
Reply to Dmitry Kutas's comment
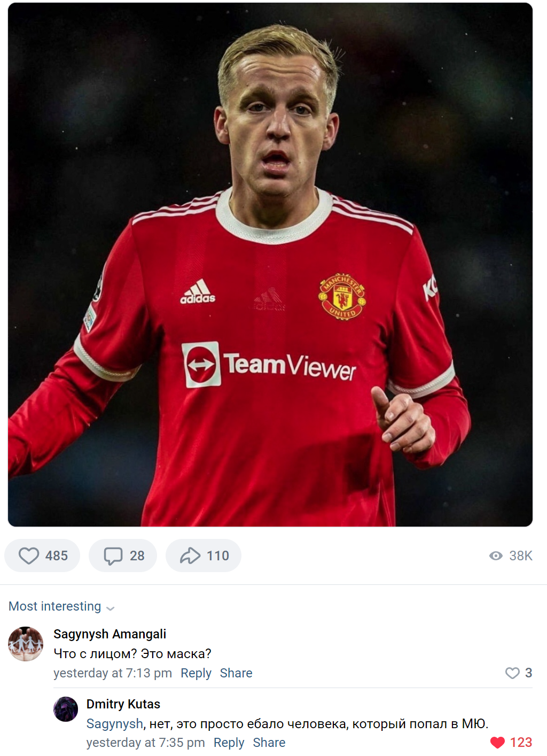[x=229, y=743]
